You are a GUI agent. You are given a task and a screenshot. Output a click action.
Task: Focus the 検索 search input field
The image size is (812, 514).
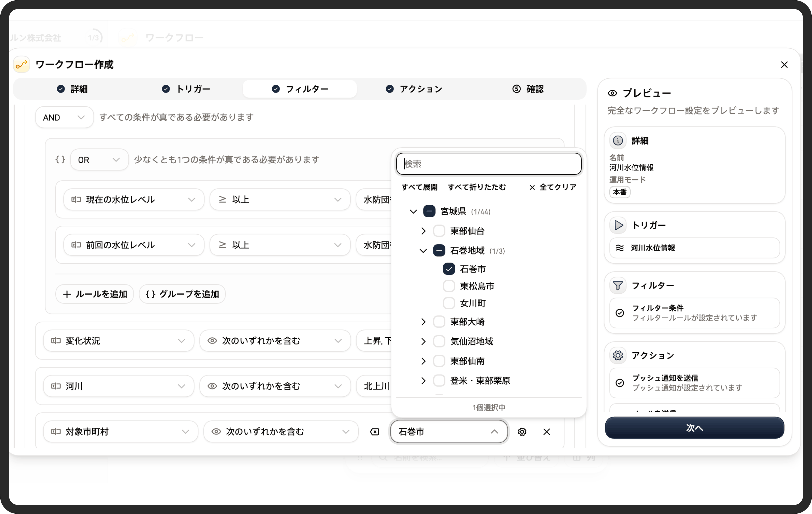coord(489,164)
